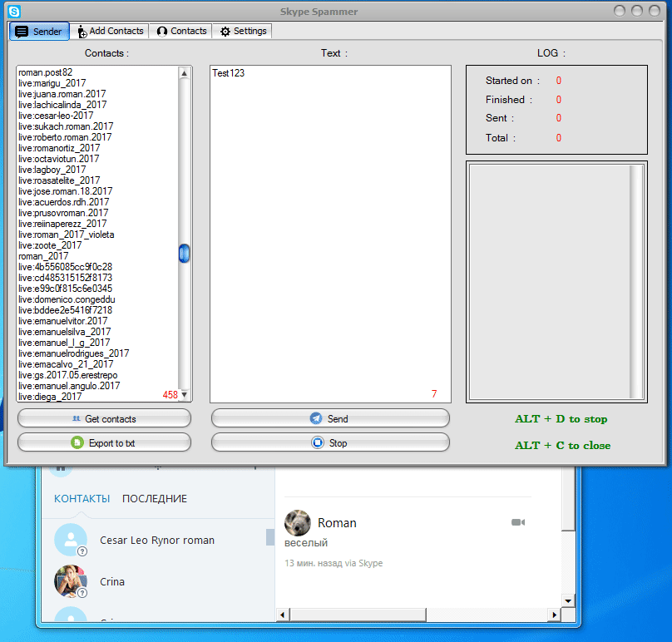Select contact live:sukach.roman.2017

coord(66,126)
